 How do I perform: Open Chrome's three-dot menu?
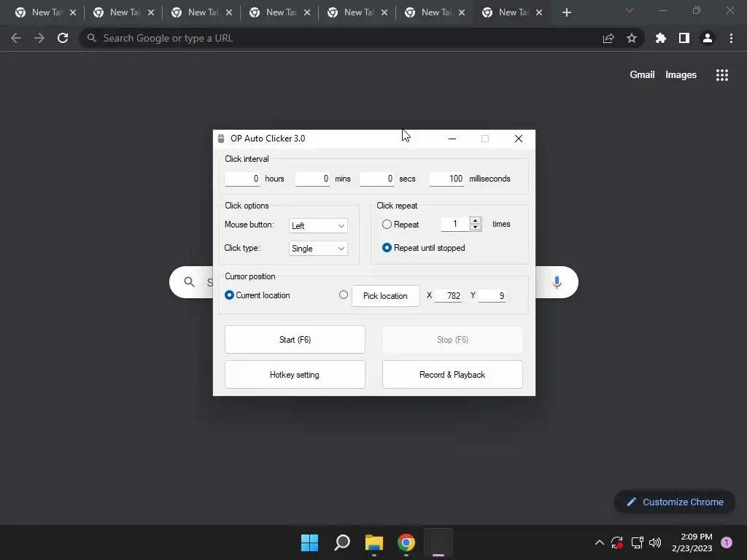(731, 38)
